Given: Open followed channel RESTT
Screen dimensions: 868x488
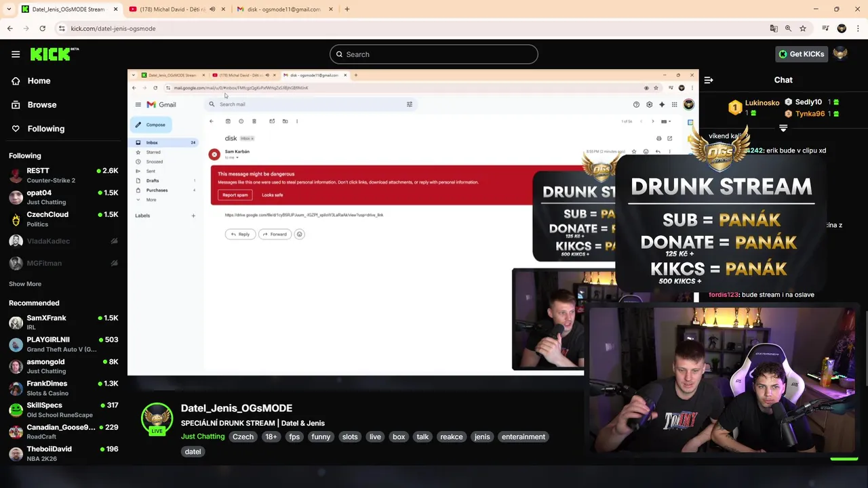Looking at the screenshot, I should [64, 176].
